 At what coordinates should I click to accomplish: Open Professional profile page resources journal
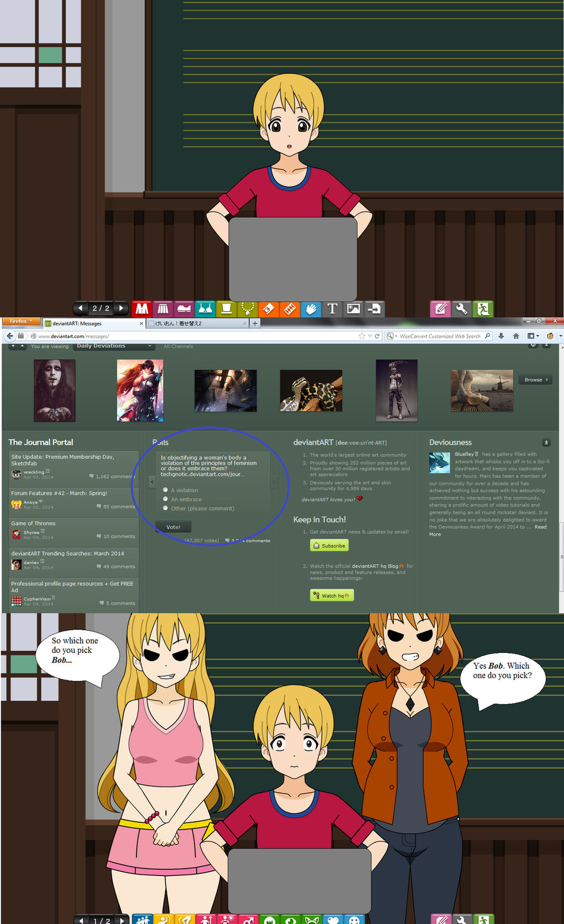coord(72,587)
